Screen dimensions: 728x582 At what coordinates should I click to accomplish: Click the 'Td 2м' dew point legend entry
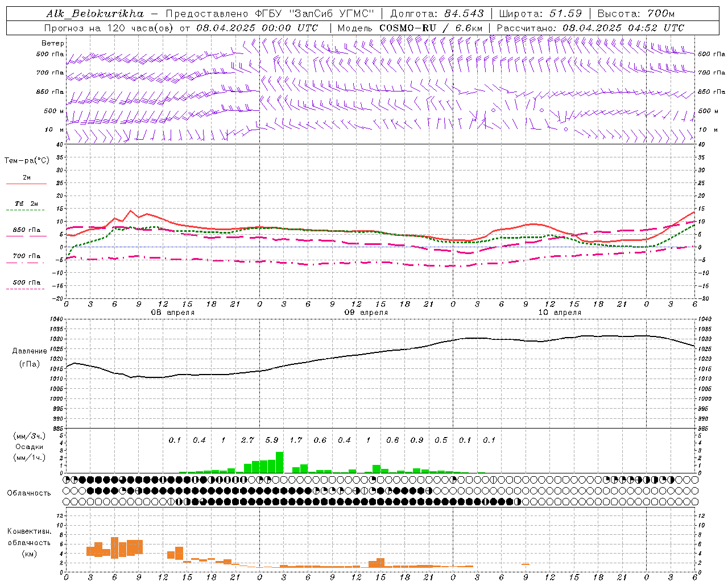26,203
